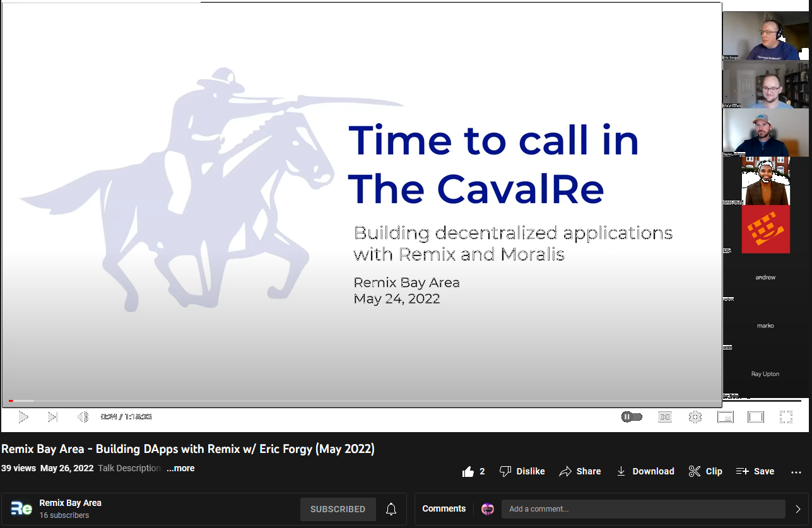Click the 'andrew' participant tile
The image size is (812, 528).
(x=765, y=277)
